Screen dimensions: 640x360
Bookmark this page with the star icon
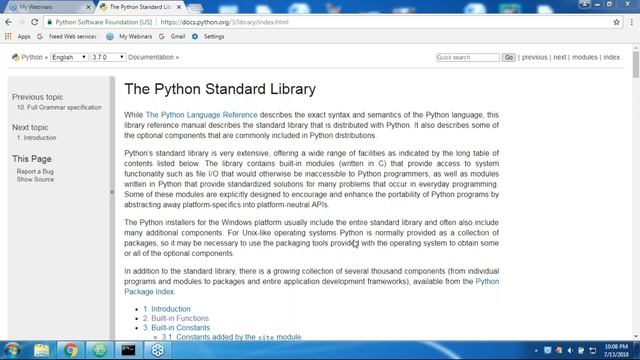click(616, 22)
